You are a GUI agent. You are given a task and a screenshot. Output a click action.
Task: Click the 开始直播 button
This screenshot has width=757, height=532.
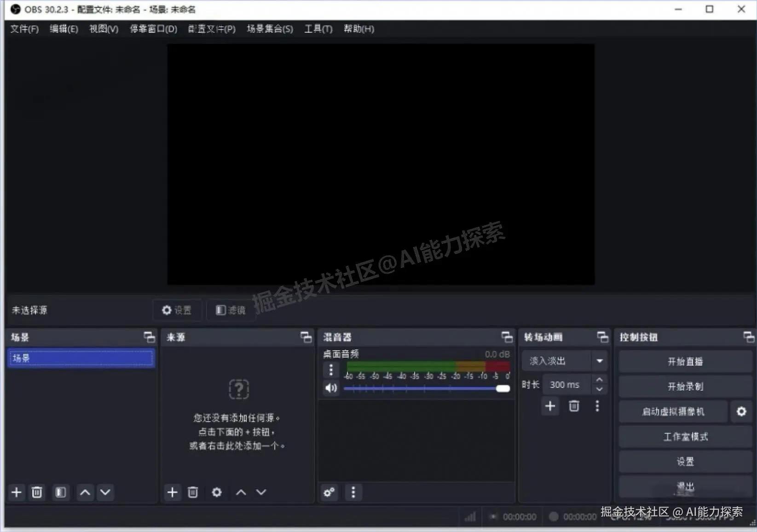click(x=684, y=361)
